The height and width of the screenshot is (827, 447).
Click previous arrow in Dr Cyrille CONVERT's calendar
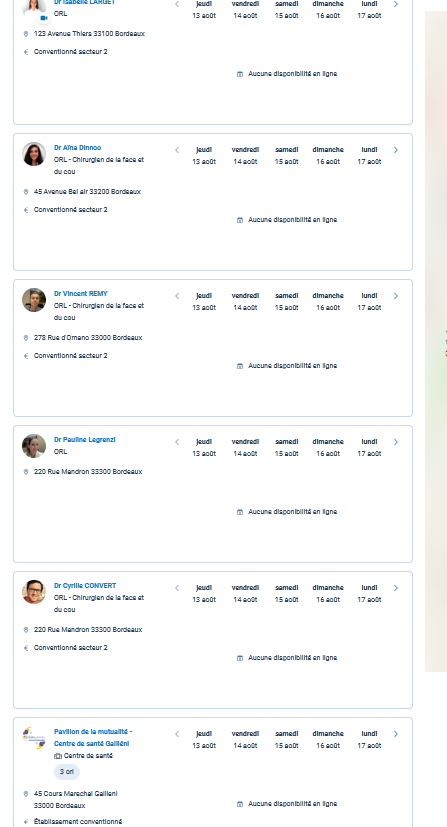tap(177, 588)
